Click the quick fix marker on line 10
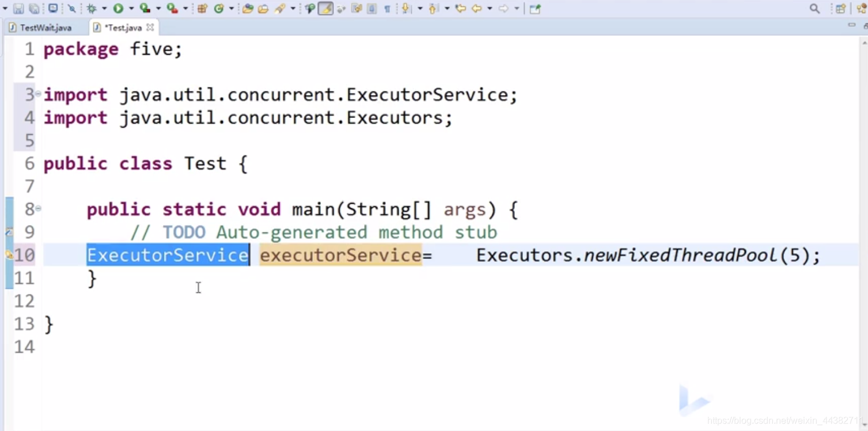868x431 pixels. pyautogui.click(x=9, y=255)
